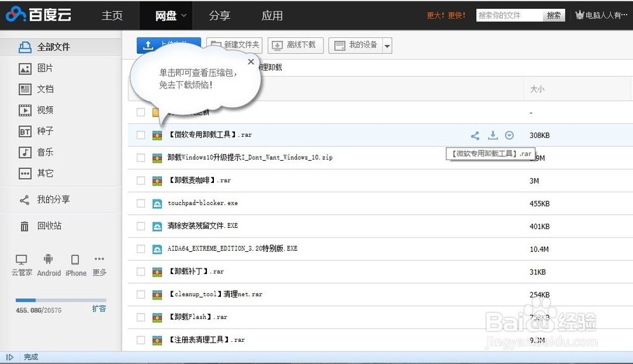Click the rar icon of 微软专用卸载工具
Screen dimensions: 633x364
(x=157, y=135)
